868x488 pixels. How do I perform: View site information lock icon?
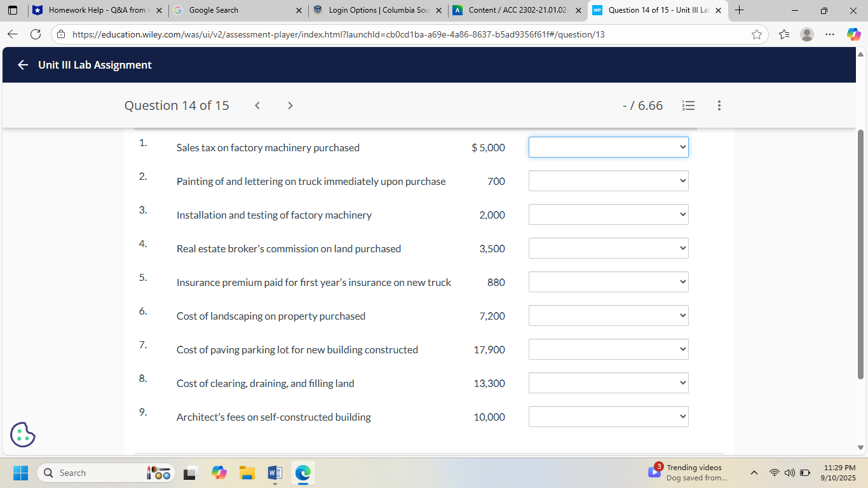[61, 34]
